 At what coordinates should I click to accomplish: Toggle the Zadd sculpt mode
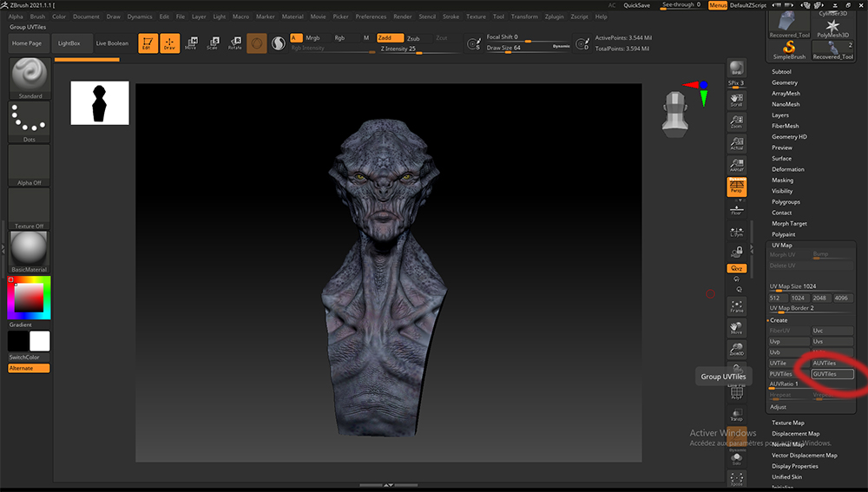[389, 38]
